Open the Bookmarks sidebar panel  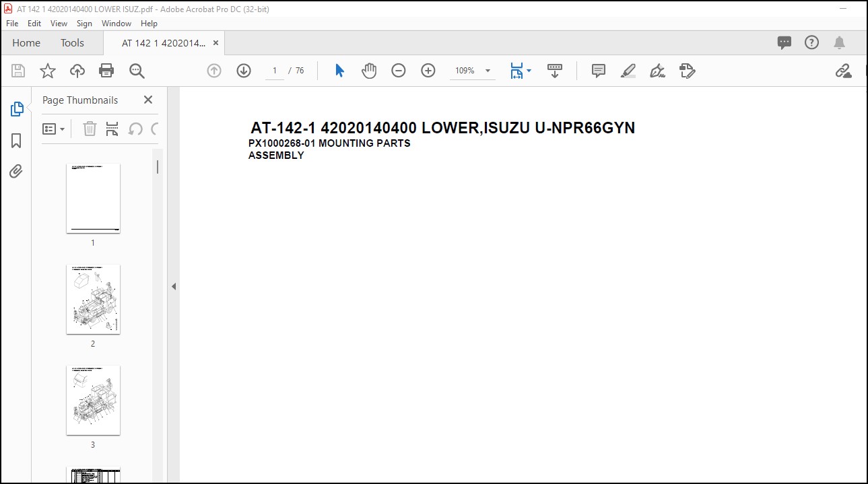click(17, 141)
